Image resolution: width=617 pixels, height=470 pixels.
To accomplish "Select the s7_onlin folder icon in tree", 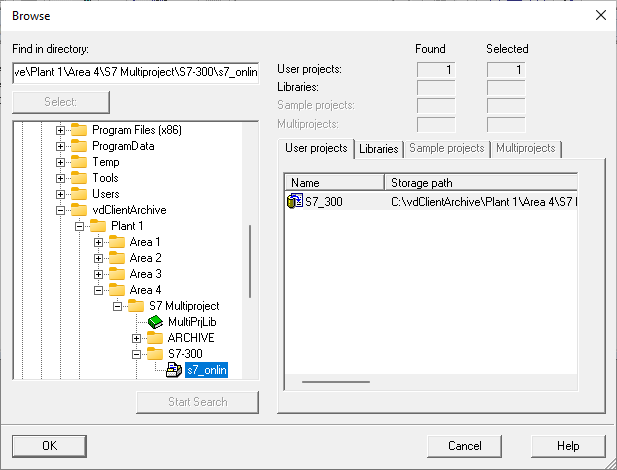I will point(172,370).
